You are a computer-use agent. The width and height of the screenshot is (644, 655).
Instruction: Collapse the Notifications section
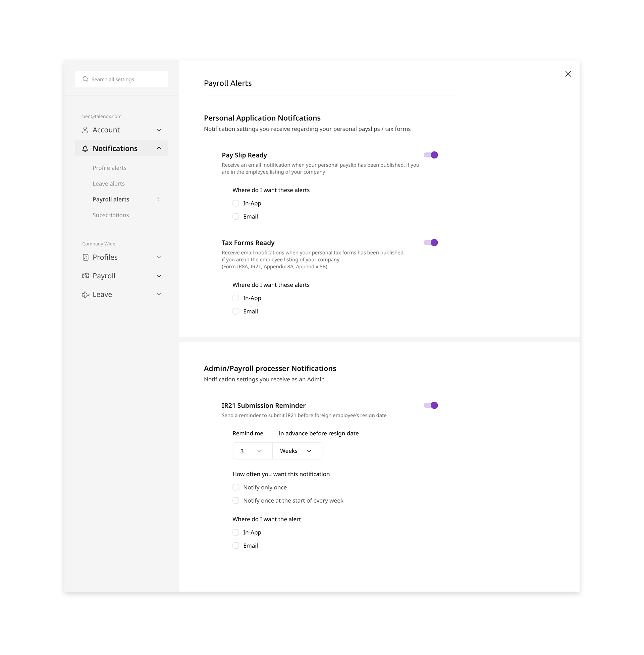pos(159,149)
